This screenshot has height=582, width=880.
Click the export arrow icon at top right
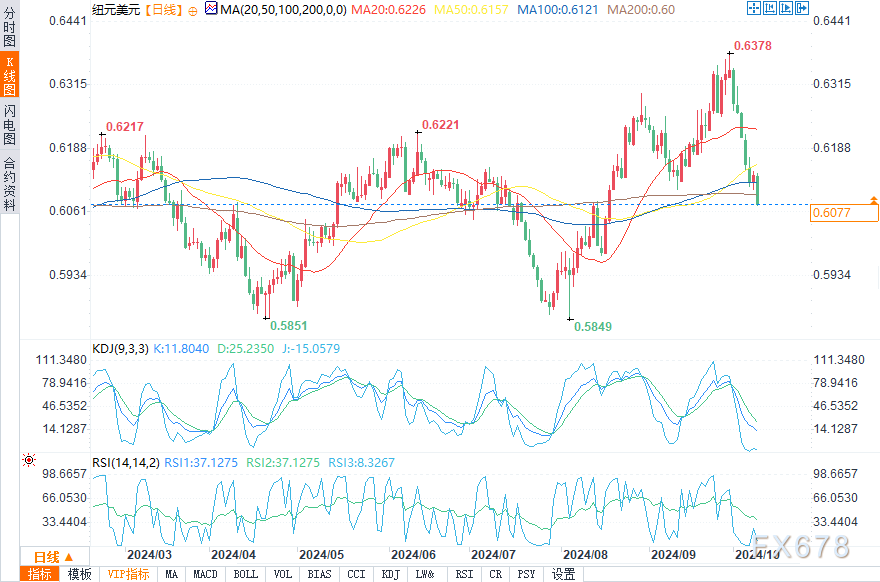802,8
